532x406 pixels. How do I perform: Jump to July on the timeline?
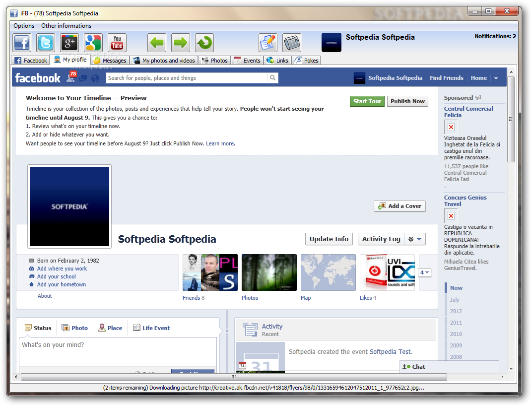click(455, 300)
